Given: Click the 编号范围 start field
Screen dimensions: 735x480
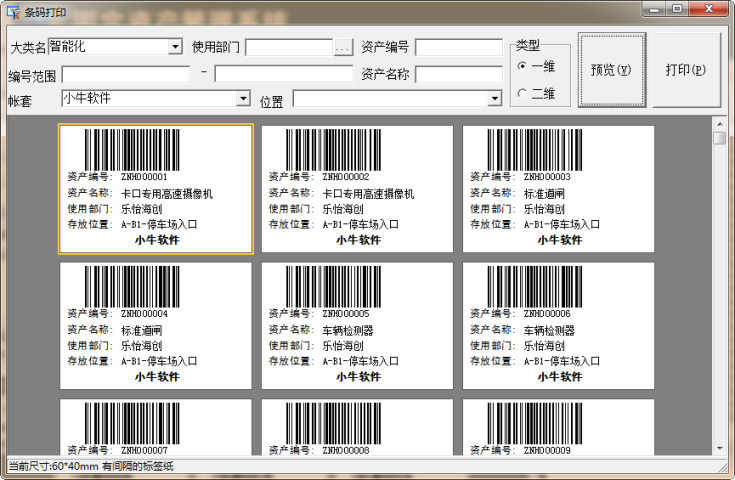Looking at the screenshot, I should (126, 74).
